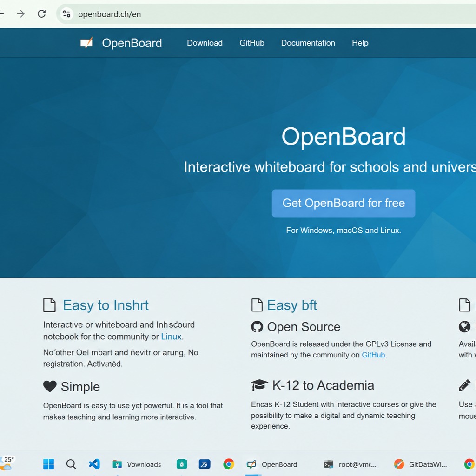Screen dimensions: 476x476
Task: Click the document icon beside Easy to Inshrt
Action: [49, 305]
